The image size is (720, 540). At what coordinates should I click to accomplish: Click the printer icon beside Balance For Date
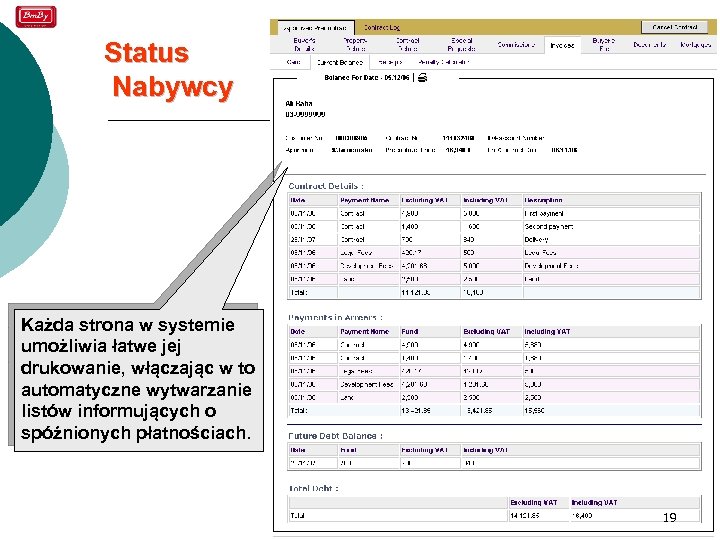[x=422, y=78]
